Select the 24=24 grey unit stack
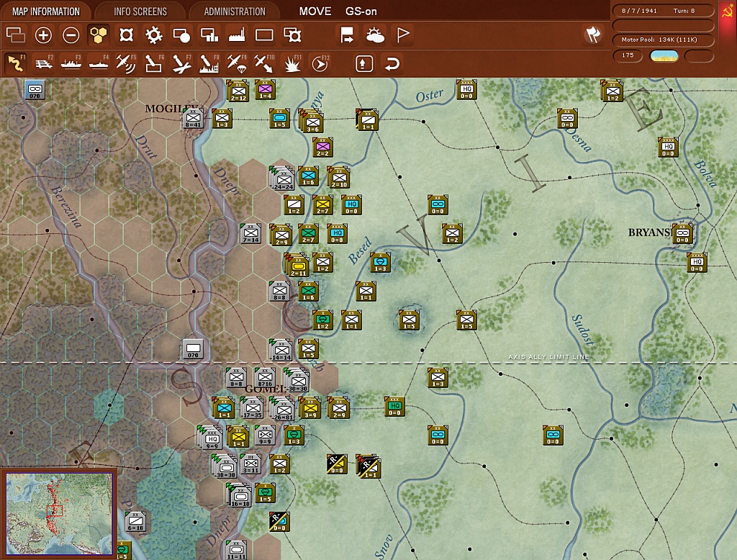Viewport: 737px width, 560px height. coord(283,179)
